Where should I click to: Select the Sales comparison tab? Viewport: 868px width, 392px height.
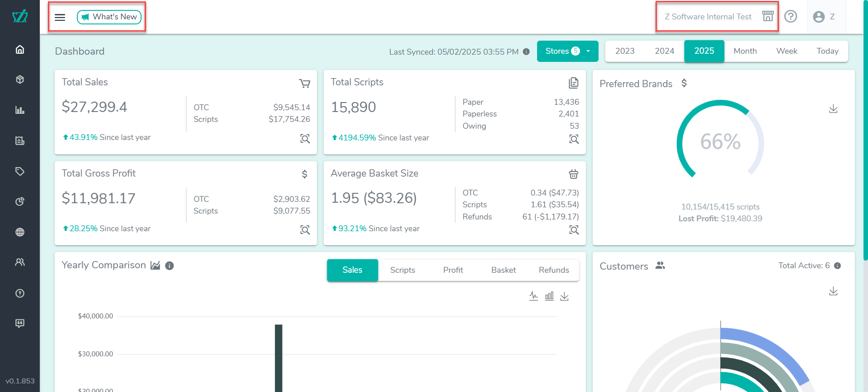(352, 270)
